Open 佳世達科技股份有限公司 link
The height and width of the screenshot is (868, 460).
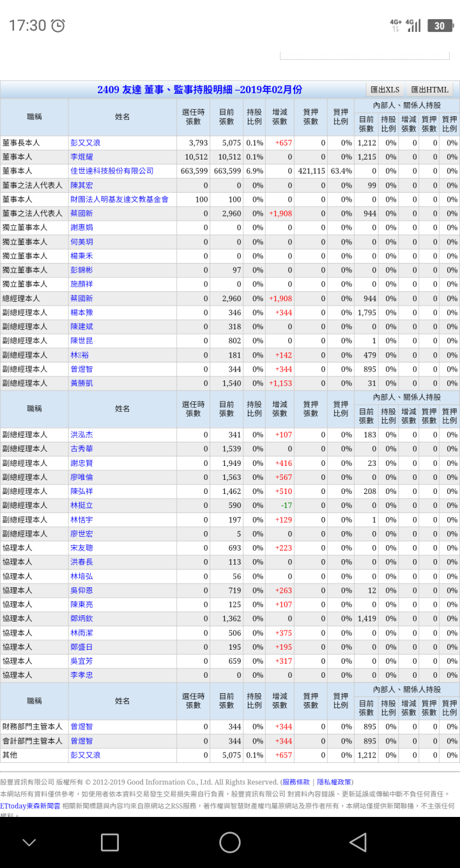click(x=112, y=171)
